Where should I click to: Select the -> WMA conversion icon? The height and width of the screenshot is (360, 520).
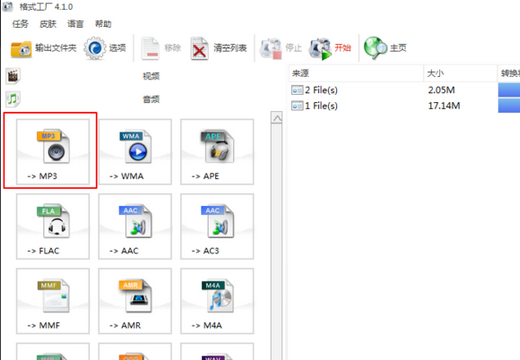(x=135, y=152)
